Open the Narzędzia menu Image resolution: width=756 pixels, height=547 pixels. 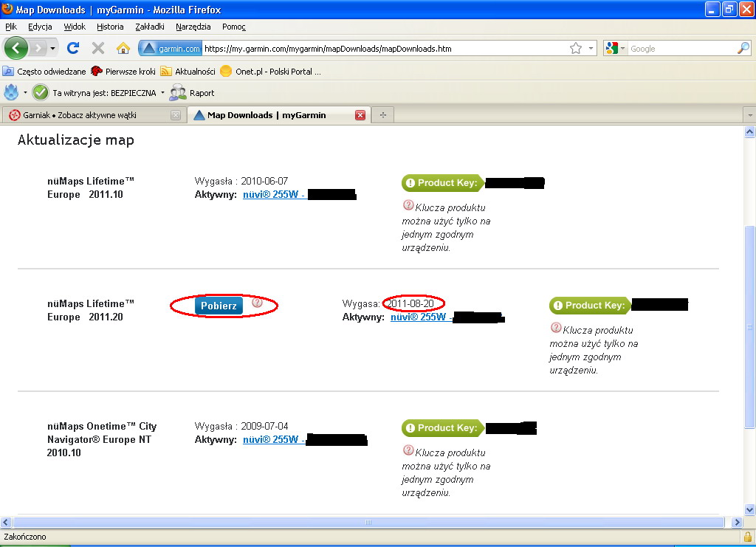pyautogui.click(x=193, y=27)
